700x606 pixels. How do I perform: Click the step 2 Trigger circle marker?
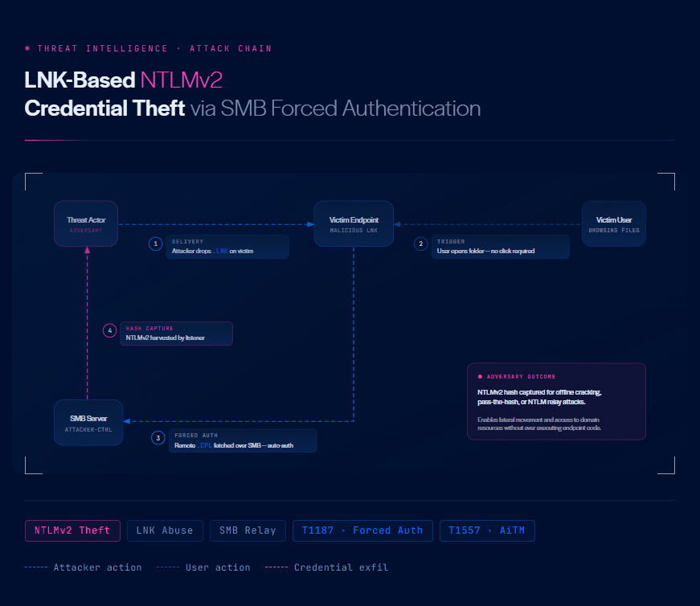point(420,244)
